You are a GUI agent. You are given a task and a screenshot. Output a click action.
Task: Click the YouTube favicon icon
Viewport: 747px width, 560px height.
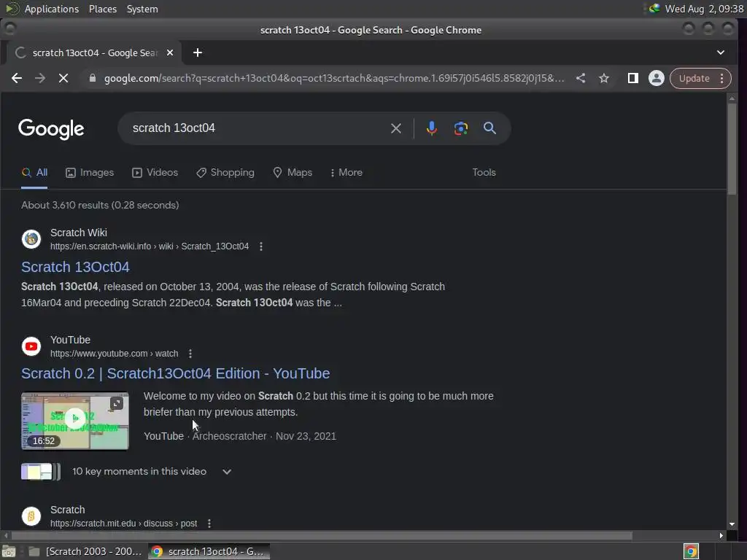point(31,346)
